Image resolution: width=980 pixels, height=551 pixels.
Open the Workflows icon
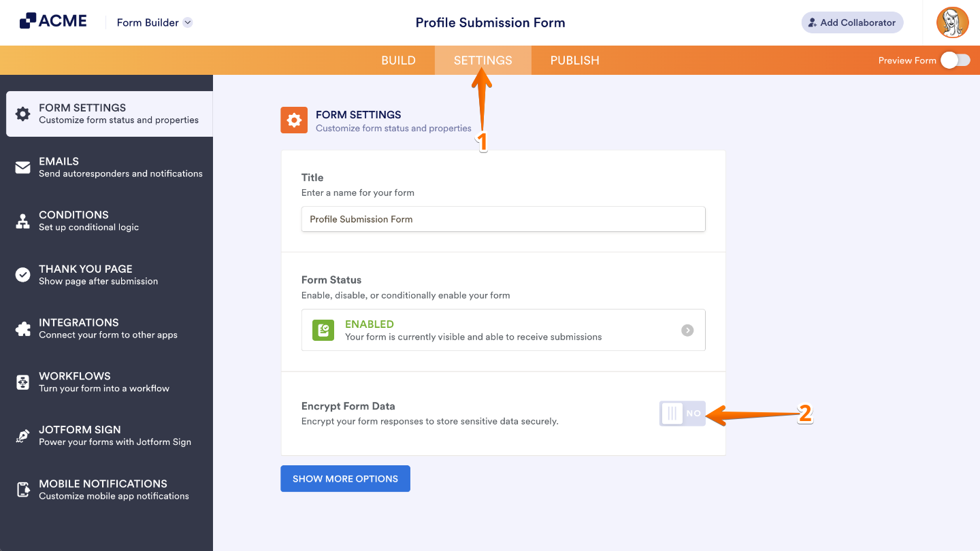23,382
